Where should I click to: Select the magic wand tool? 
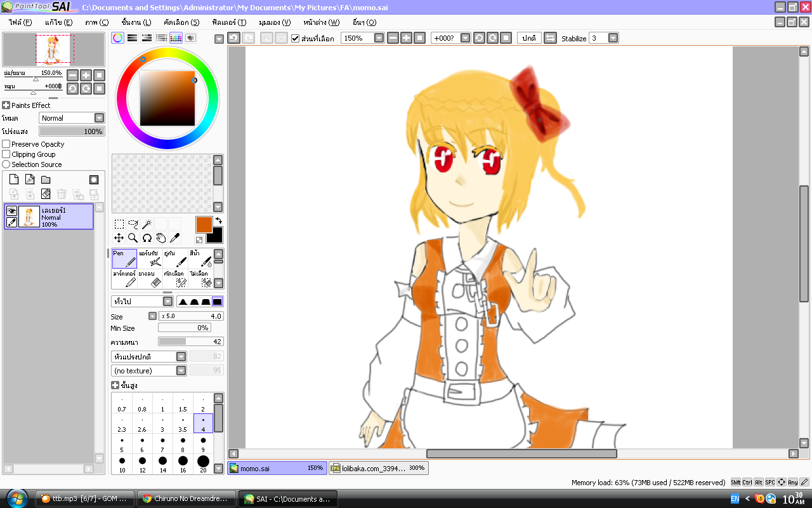147,224
